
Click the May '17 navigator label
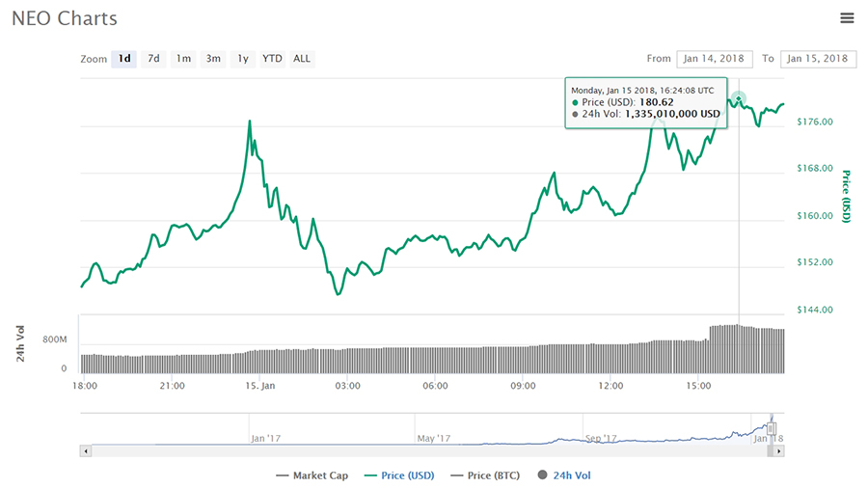[434, 438]
